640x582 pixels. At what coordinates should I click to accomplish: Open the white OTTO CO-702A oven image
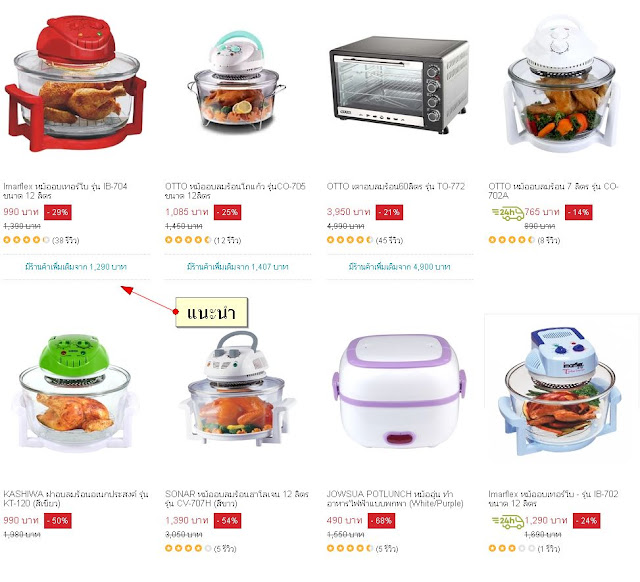(562, 84)
